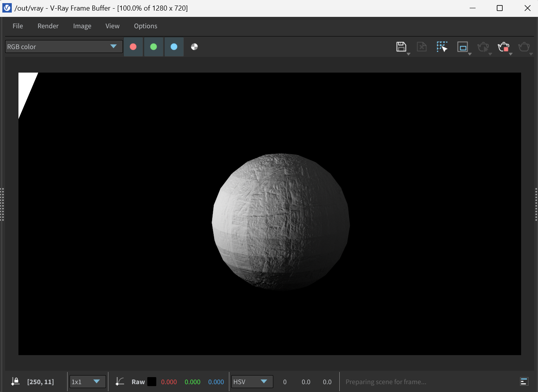Open the Image menu
The image size is (538, 392).
coord(82,26)
